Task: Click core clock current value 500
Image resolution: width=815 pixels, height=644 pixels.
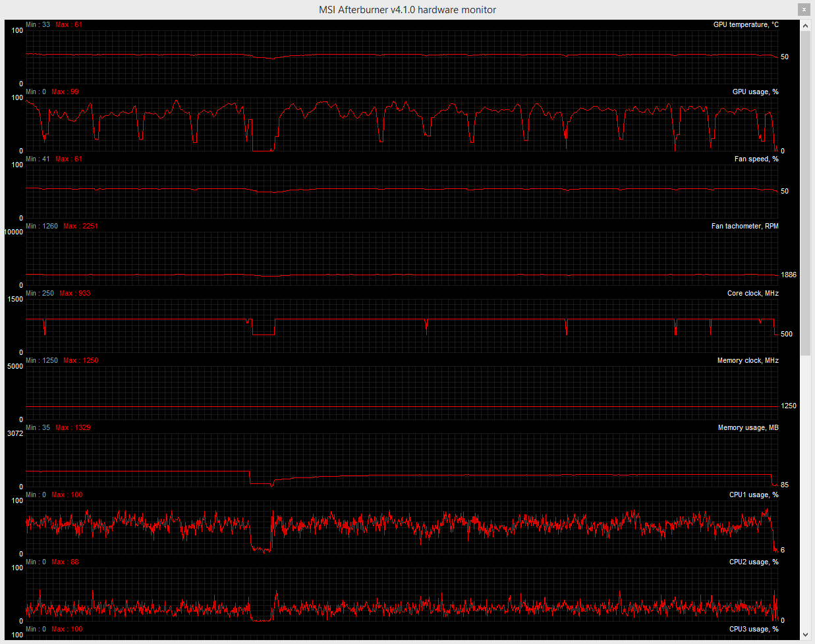Action: coord(787,334)
